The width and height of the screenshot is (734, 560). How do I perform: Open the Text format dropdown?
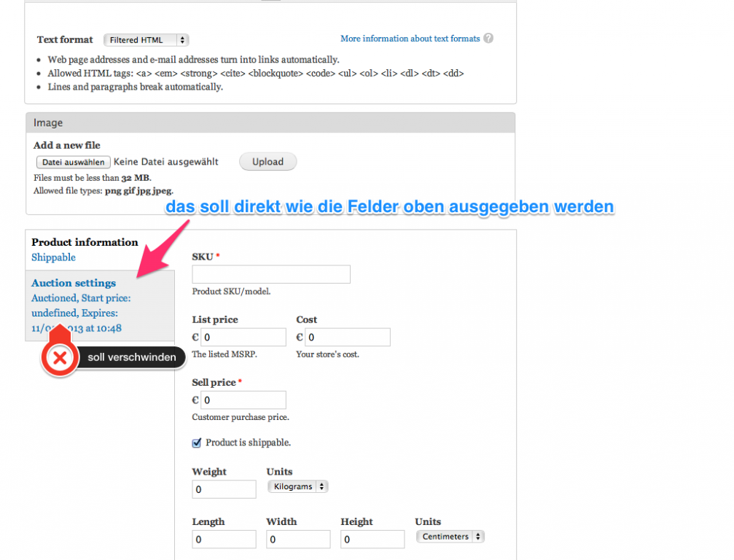[x=146, y=40]
